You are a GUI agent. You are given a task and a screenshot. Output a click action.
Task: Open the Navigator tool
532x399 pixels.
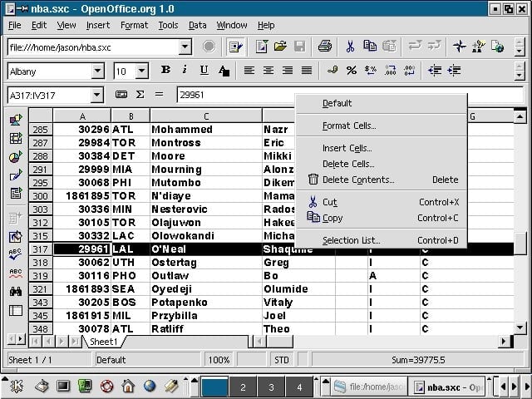coord(460,47)
